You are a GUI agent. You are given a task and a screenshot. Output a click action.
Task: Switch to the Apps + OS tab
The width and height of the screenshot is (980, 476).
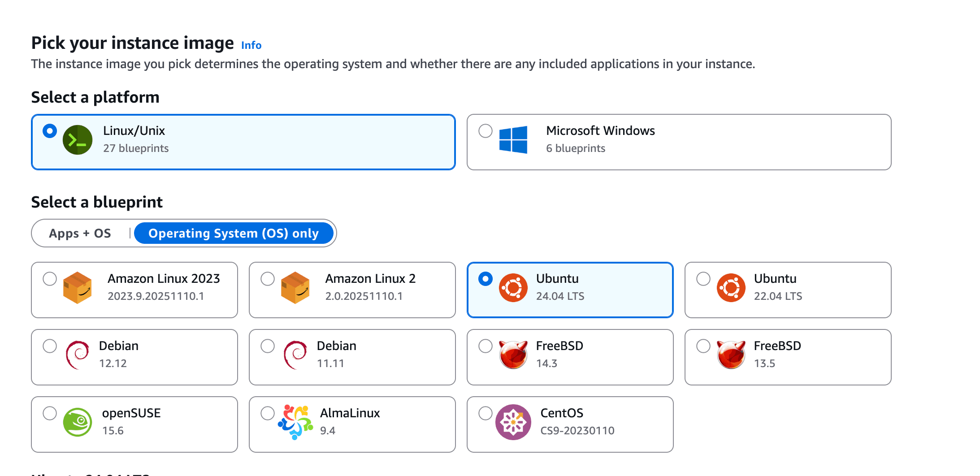[x=80, y=233]
